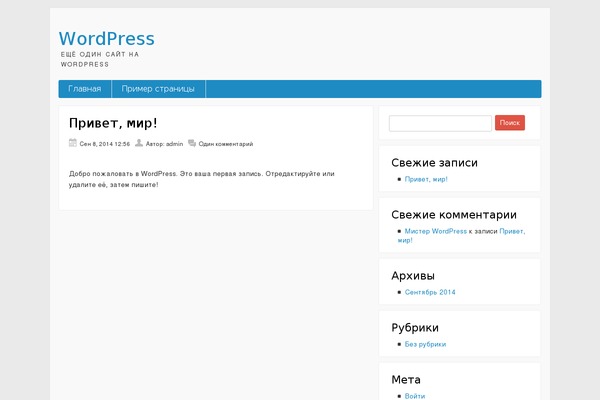The width and height of the screenshot is (600, 400).
Task: Open the WordPress site title link
Action: click(x=107, y=39)
